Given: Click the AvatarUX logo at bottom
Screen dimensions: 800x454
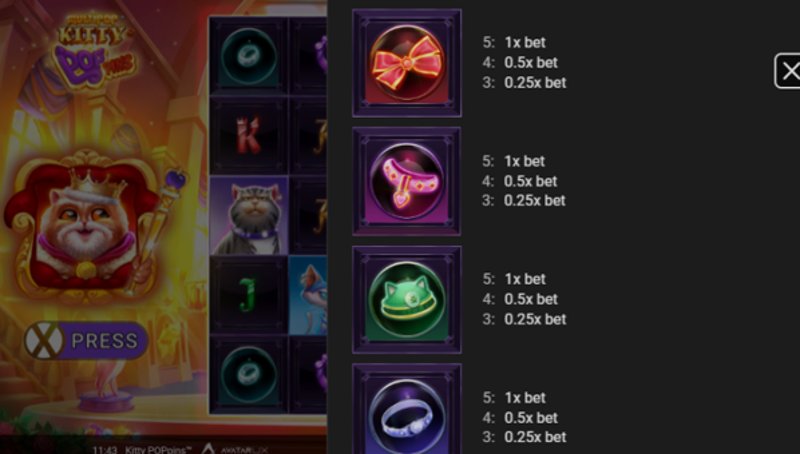Looking at the screenshot, I should click(234, 449).
